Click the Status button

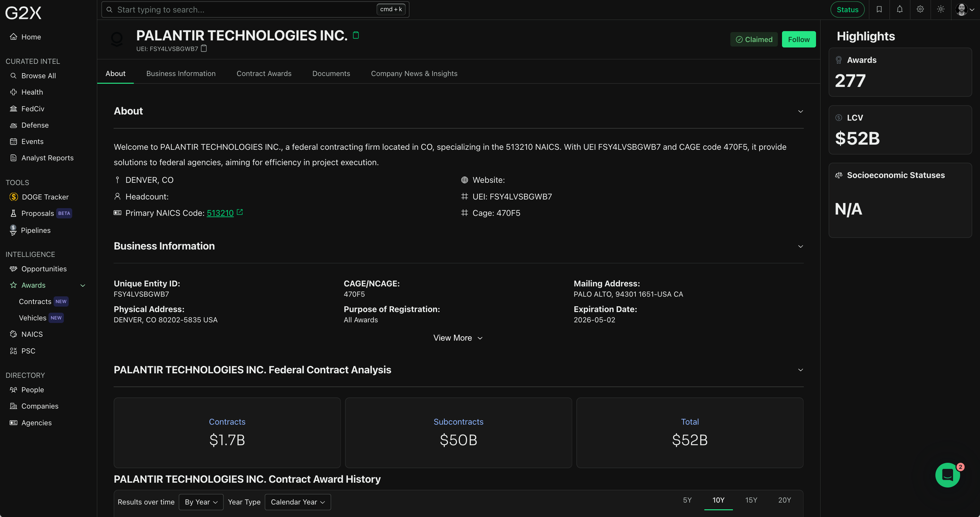point(847,10)
